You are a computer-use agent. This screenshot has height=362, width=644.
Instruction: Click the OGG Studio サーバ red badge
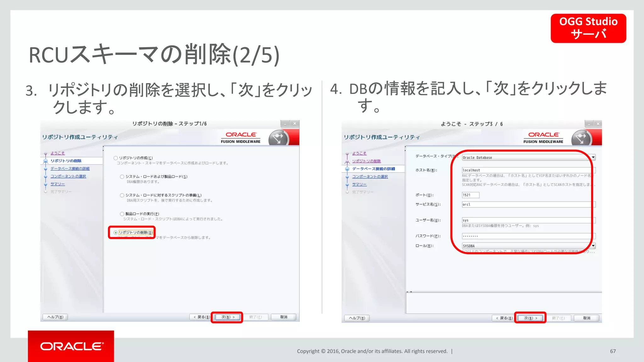pyautogui.click(x=588, y=28)
